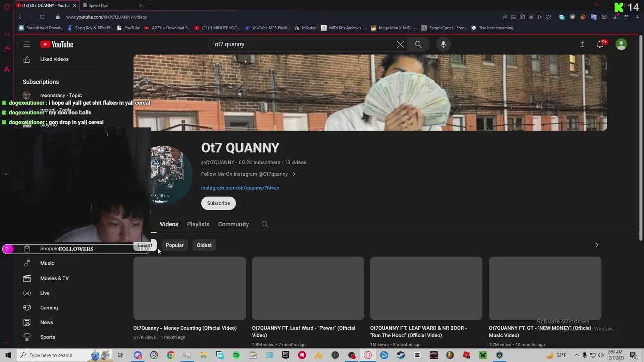This screenshot has height=362, width=644.
Task: Open the Speed Dial browser tab
Action: click(98, 5)
